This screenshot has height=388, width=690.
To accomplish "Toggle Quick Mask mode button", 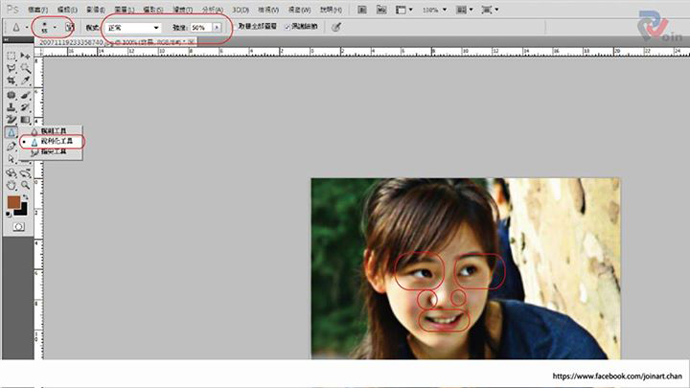I will click(18, 227).
